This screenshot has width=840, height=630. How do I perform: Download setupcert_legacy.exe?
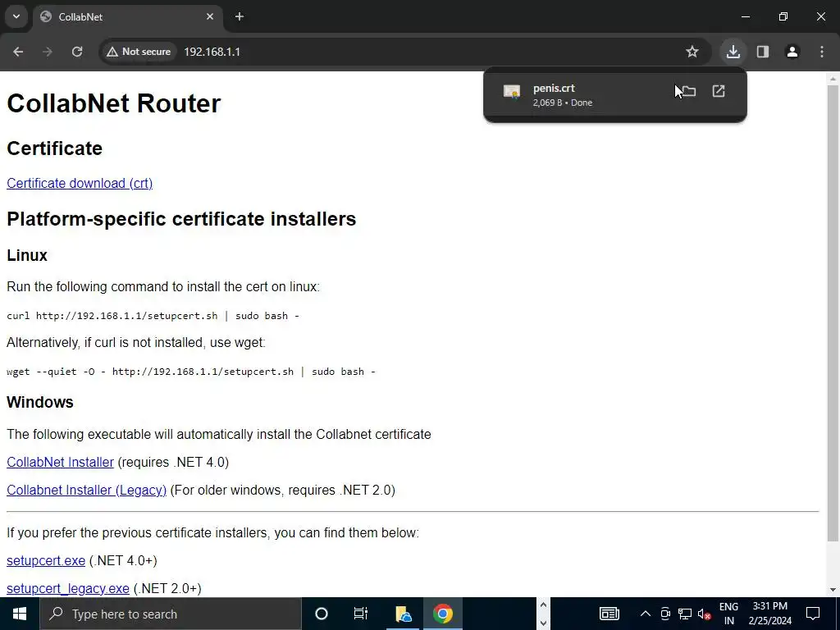click(68, 588)
